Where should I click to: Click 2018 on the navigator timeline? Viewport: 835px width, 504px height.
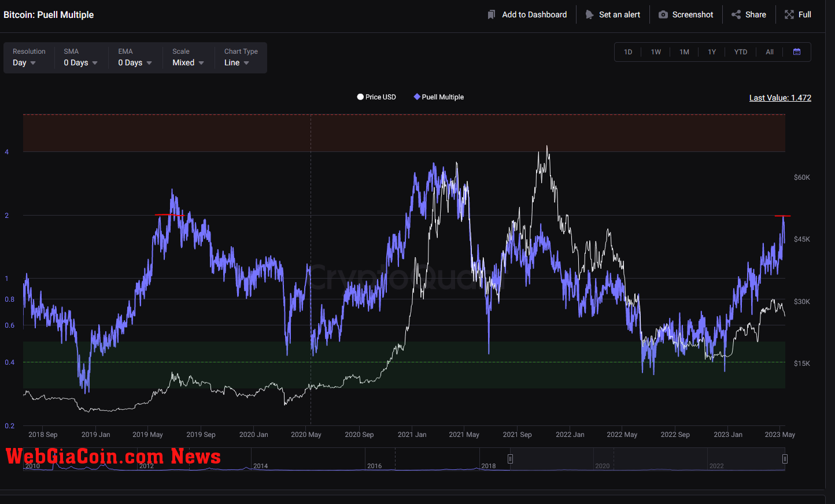coord(489,466)
